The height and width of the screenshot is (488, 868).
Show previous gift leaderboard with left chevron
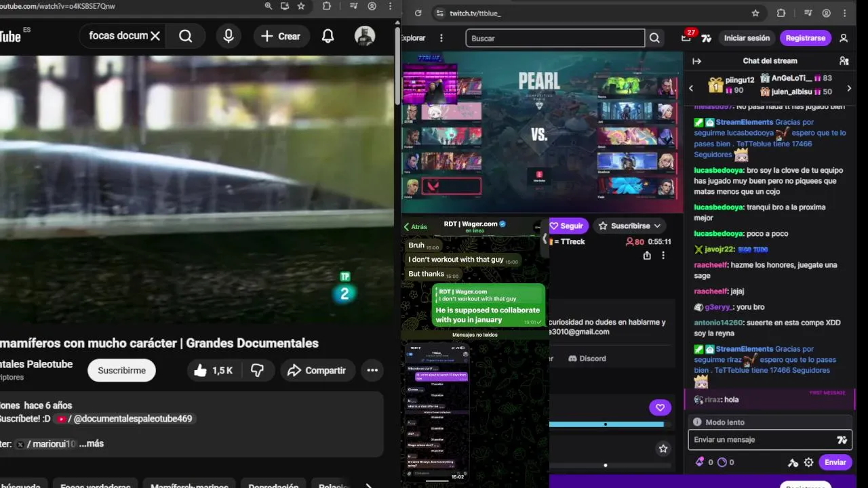(691, 88)
